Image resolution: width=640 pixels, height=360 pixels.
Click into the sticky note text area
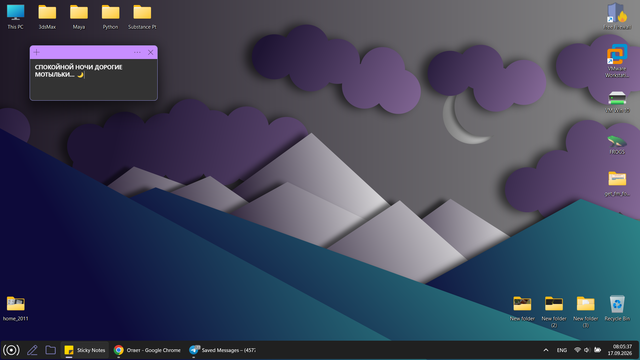93,80
